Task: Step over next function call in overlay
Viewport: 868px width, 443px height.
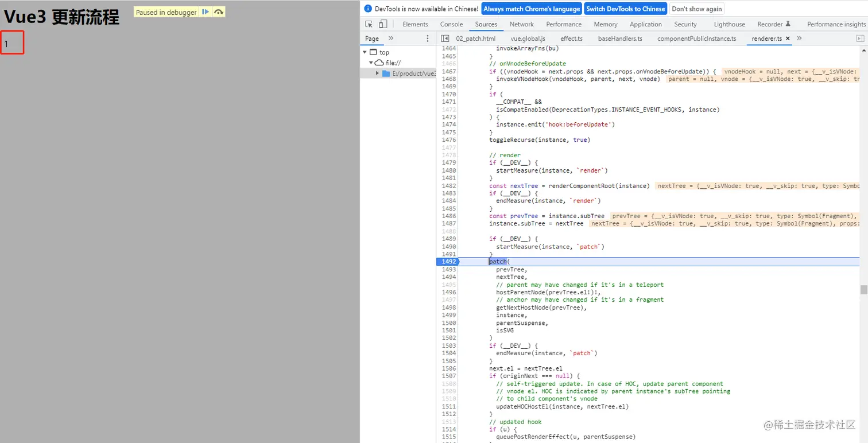Action: [219, 12]
